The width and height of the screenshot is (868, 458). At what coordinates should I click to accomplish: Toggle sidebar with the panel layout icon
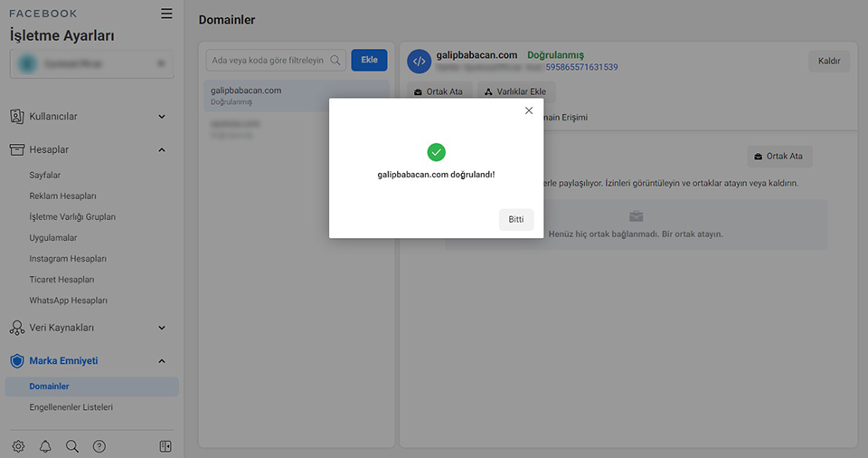(165, 446)
